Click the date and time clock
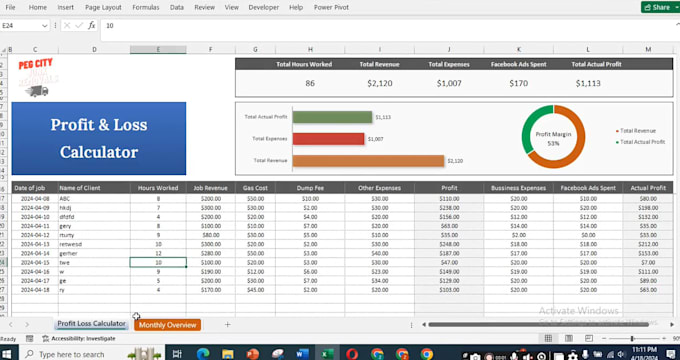This screenshot has height=360, width=680. coord(644,354)
